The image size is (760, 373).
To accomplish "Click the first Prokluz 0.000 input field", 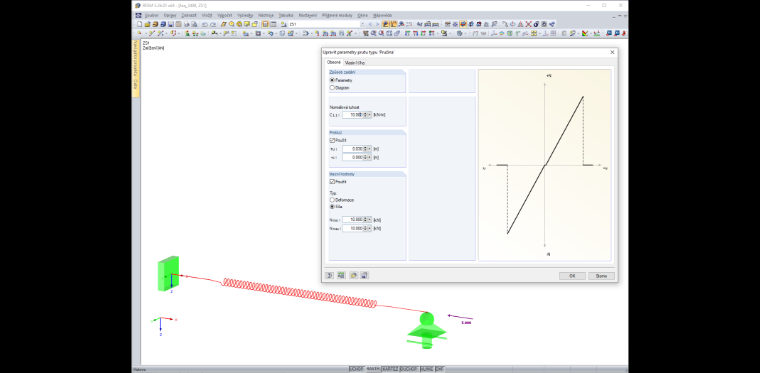I will (352, 149).
